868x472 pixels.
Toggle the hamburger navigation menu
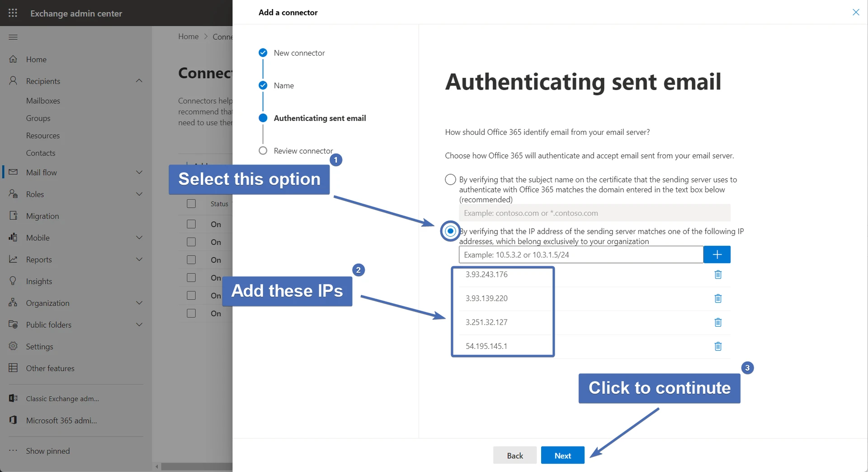pos(13,37)
